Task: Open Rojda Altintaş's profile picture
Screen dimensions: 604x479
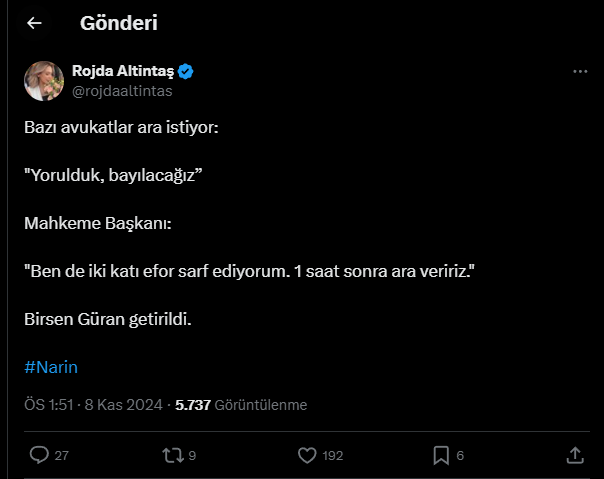Action: pos(44,81)
